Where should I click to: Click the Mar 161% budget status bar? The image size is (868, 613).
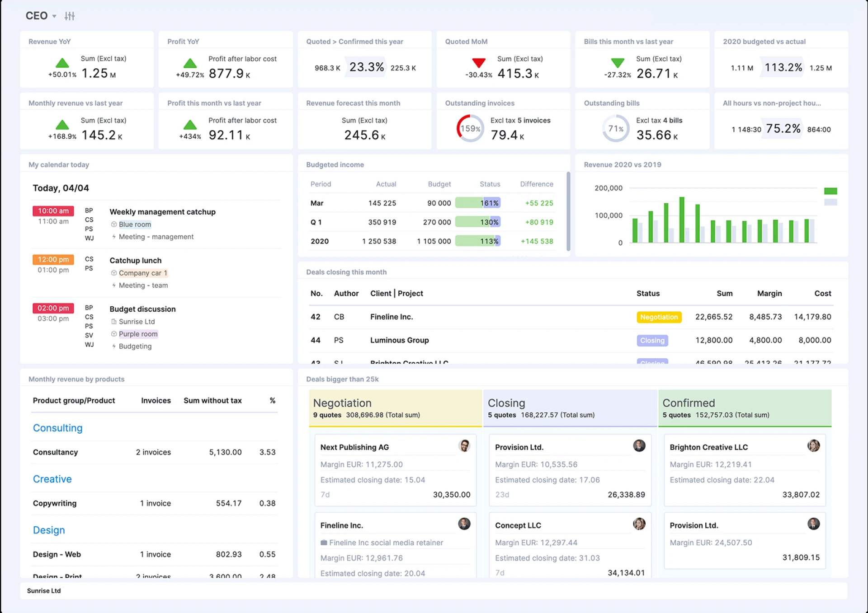point(477,203)
